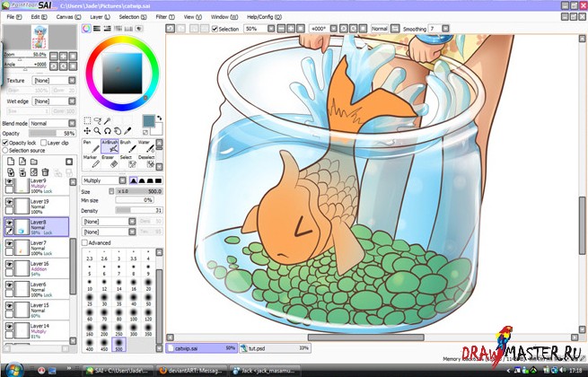Open the Texture dropdown
The width and height of the screenshot is (588, 377).
coord(54,81)
